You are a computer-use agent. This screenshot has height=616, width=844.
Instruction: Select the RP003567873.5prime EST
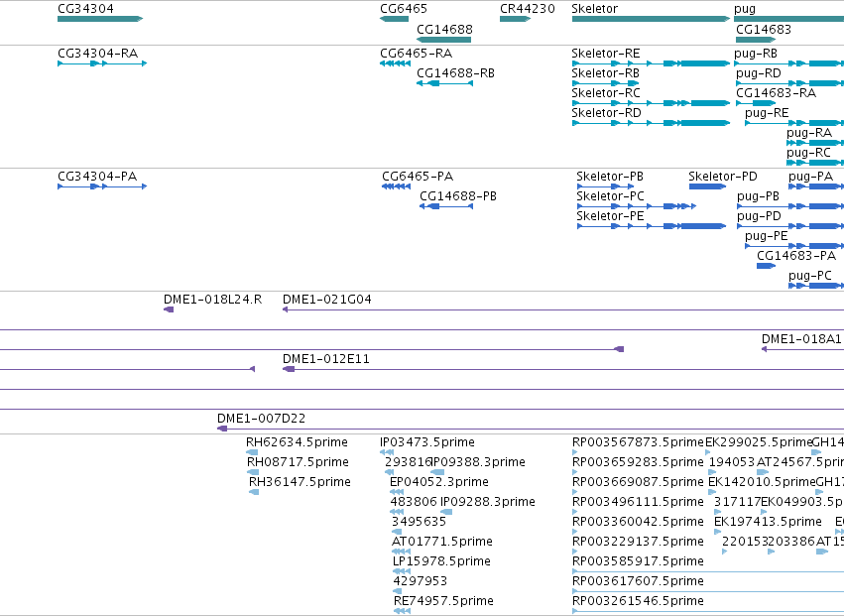coord(575,453)
